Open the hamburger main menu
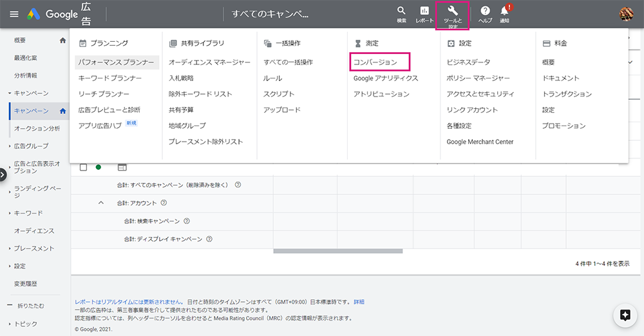 click(14, 14)
